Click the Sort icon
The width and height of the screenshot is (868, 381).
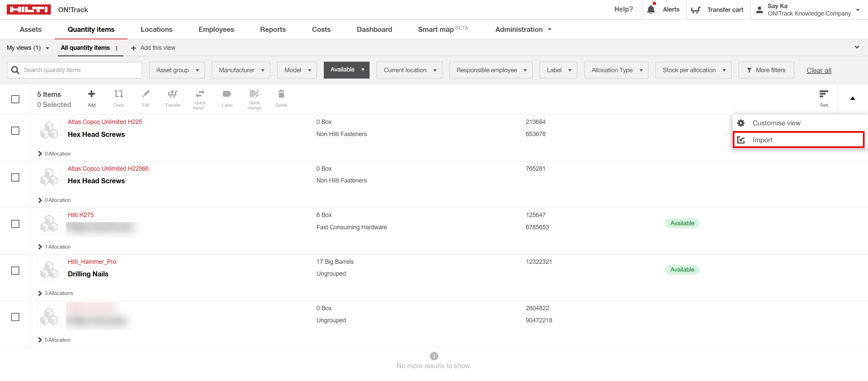point(824,94)
